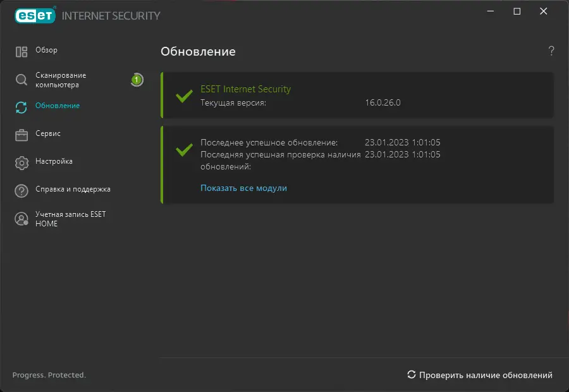
Task: Open the Настройка section
Action: pos(54,162)
